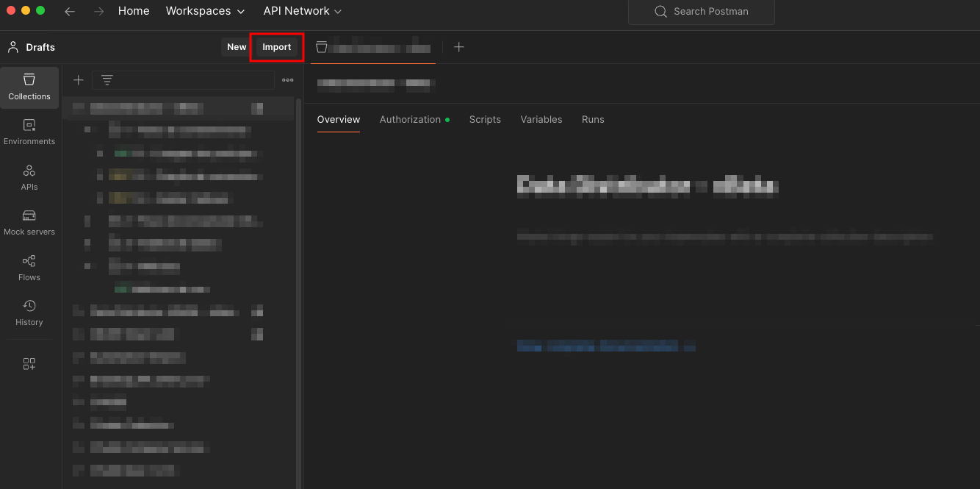980x489 pixels.
Task: Click the filter icon in collections search
Action: [x=107, y=80]
